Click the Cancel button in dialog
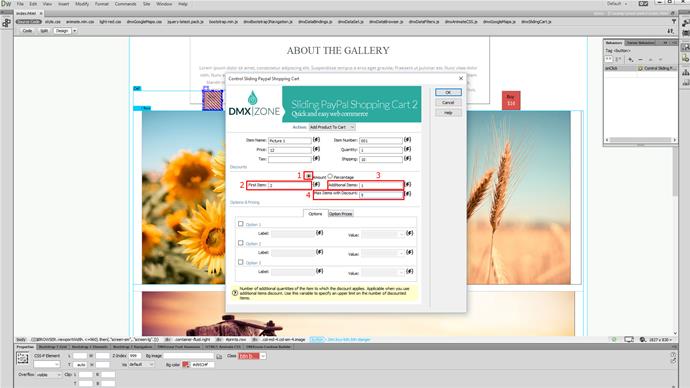 tap(448, 102)
